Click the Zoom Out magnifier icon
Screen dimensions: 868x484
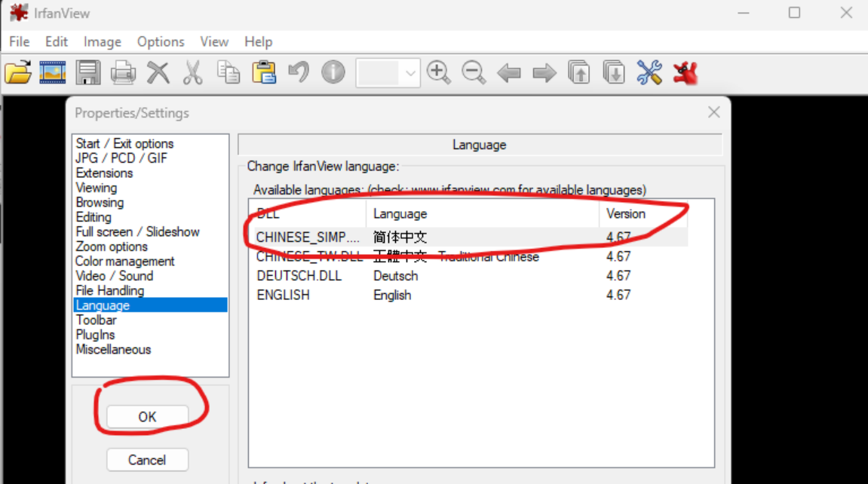tap(474, 72)
